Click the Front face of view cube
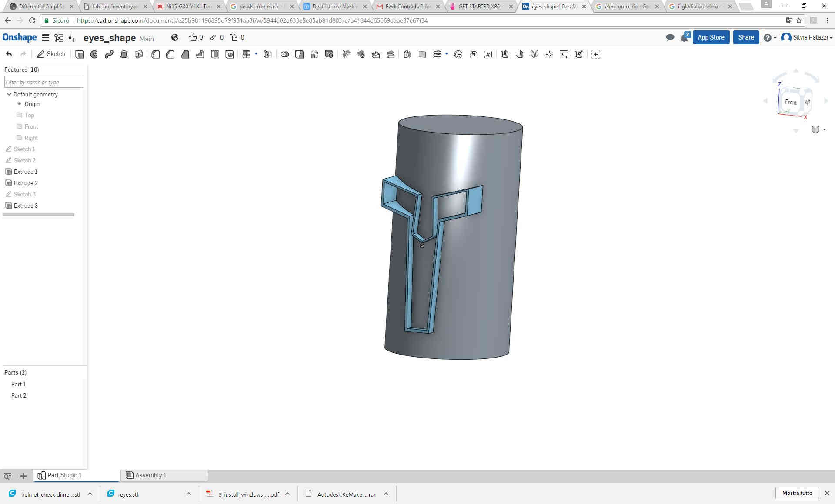835x504 pixels. click(x=791, y=102)
